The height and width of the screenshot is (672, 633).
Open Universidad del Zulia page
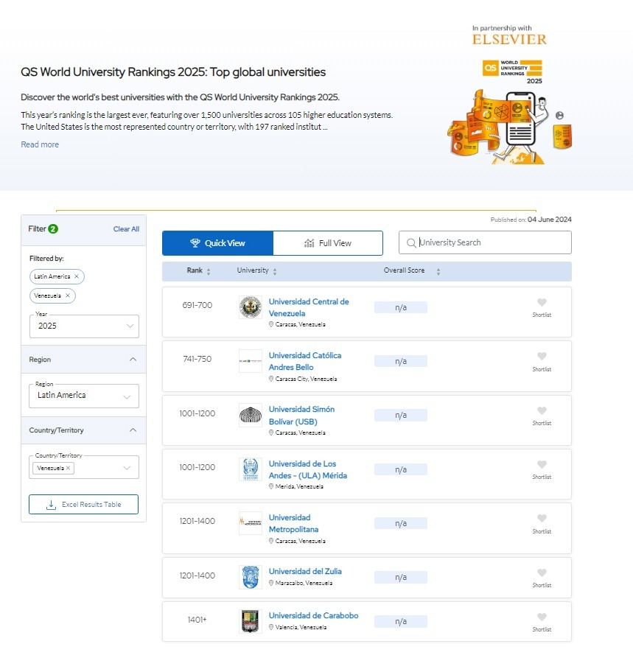305,571
